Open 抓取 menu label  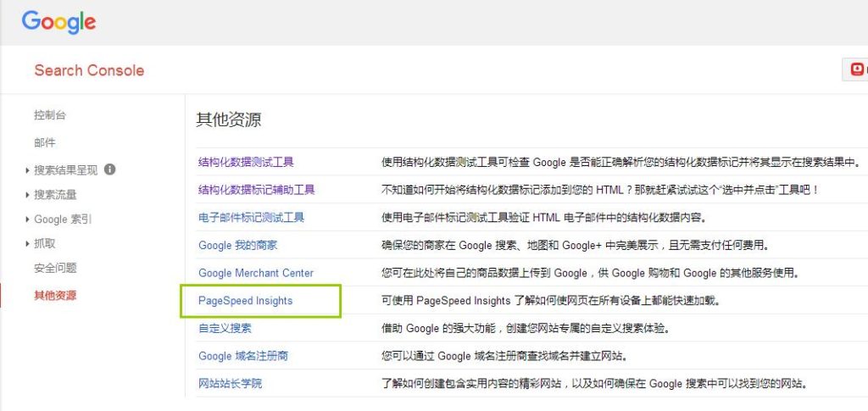tap(45, 243)
